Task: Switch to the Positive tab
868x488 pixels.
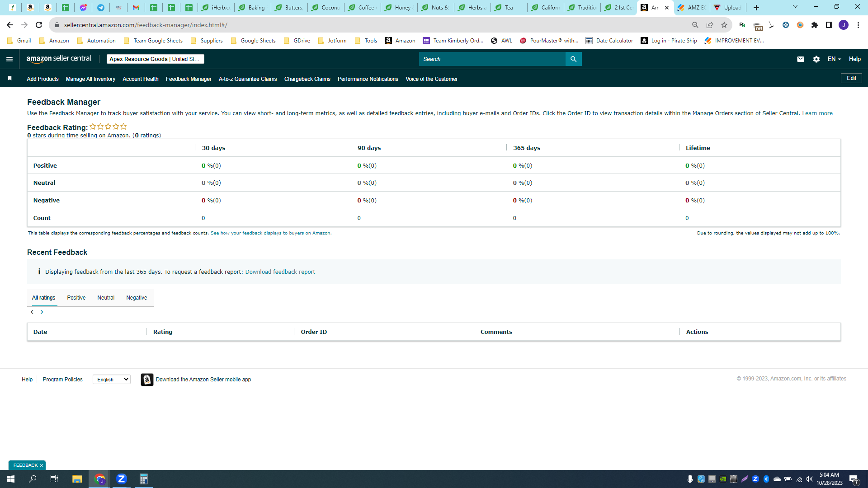Action: pos(76,298)
